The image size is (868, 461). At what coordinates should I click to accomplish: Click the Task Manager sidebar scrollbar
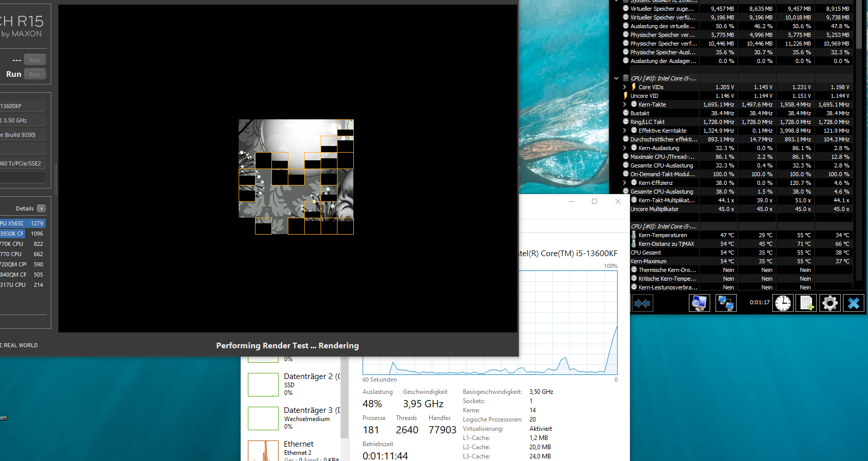click(344, 398)
